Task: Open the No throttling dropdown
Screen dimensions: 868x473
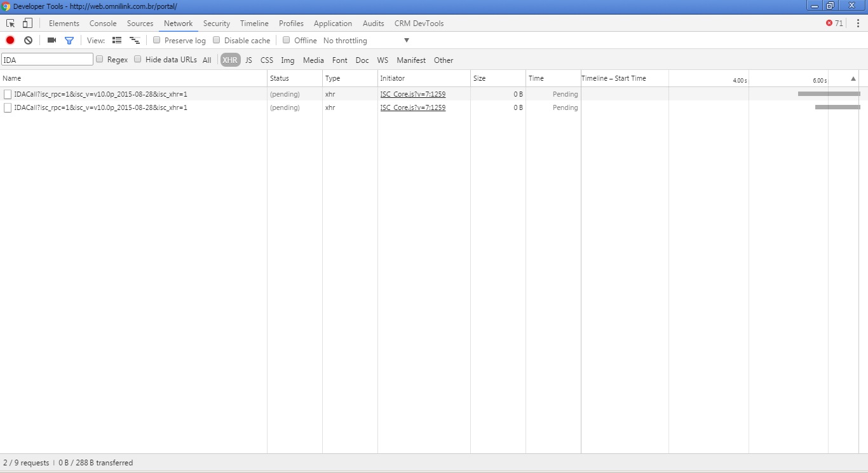Action: (367, 41)
